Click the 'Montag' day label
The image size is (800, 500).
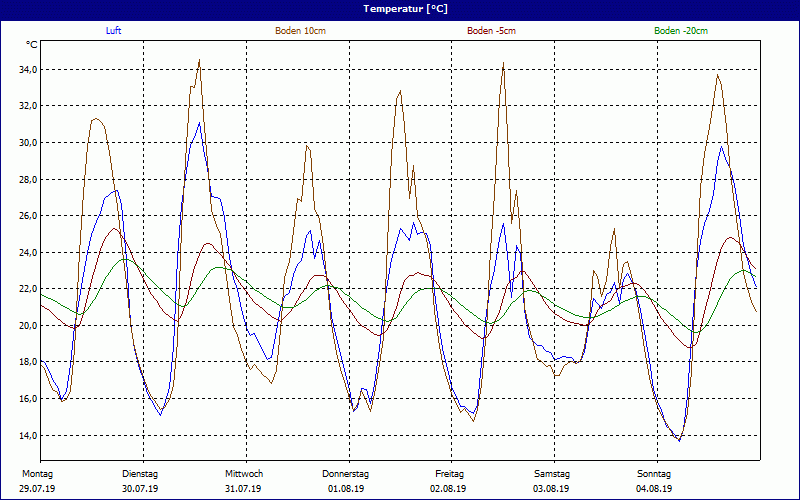(37, 474)
